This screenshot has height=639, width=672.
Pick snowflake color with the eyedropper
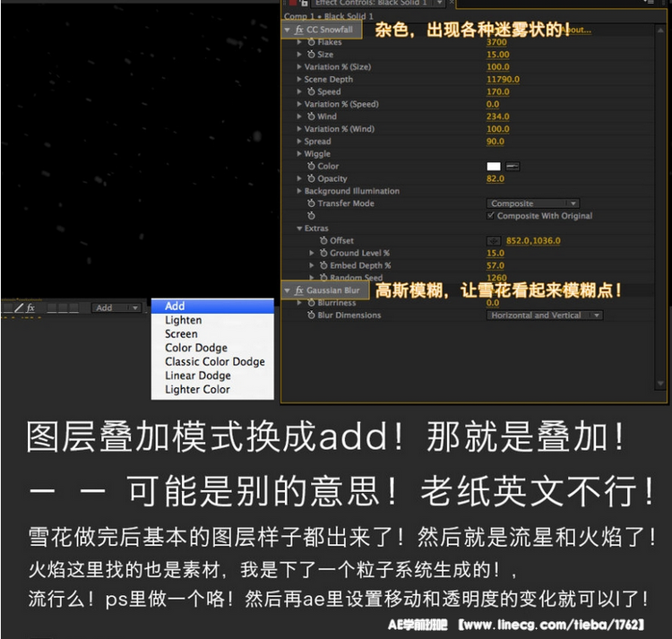tap(513, 167)
